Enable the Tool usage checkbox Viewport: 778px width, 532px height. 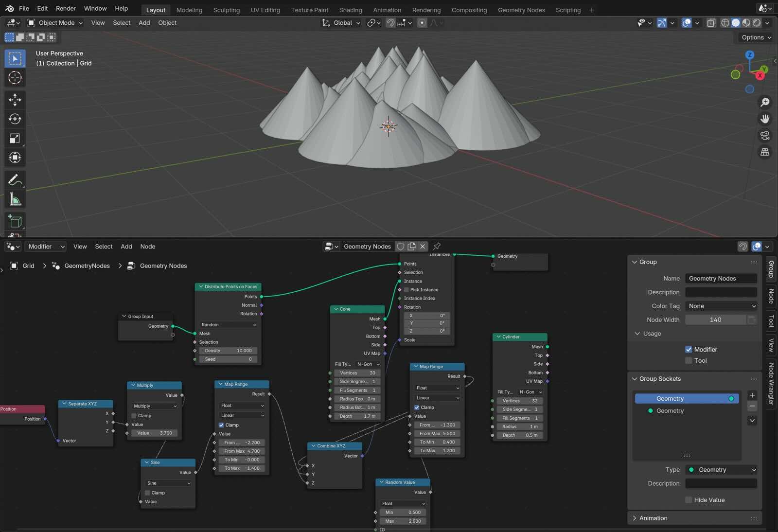689,360
